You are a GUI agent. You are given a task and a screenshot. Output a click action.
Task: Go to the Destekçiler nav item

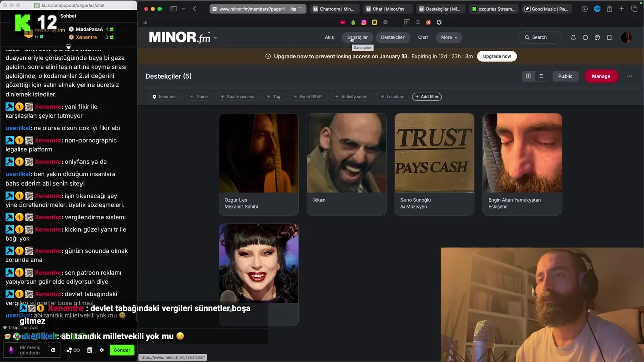coord(393,37)
